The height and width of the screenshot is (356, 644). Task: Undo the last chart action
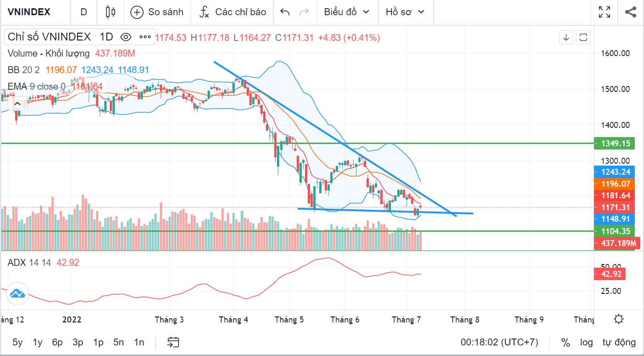point(285,12)
